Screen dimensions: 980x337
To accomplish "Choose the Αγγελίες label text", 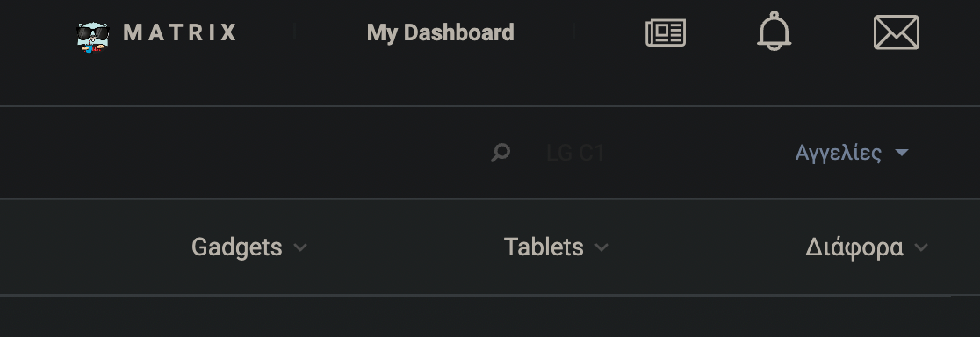I will [838, 153].
